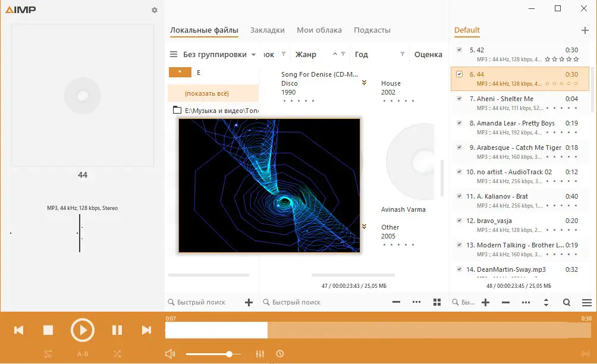597x364 pixels.
Task: Switch to the Закладки tab
Action: pyautogui.click(x=269, y=30)
